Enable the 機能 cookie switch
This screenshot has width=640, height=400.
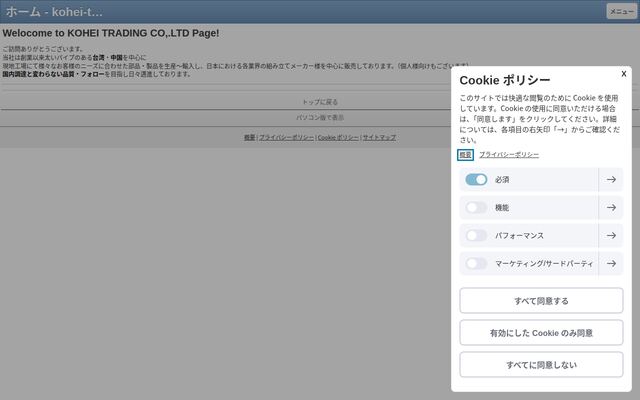pyautogui.click(x=476, y=207)
